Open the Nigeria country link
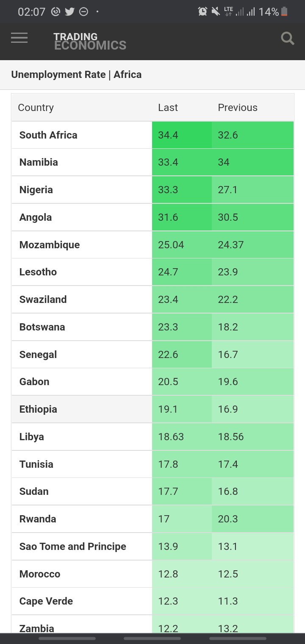This screenshot has width=305, height=644. 36,190
